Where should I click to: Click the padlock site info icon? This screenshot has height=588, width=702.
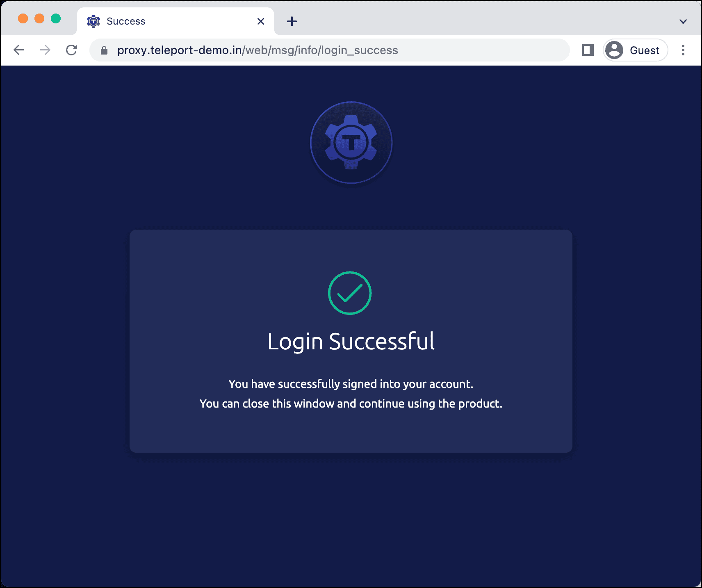104,50
